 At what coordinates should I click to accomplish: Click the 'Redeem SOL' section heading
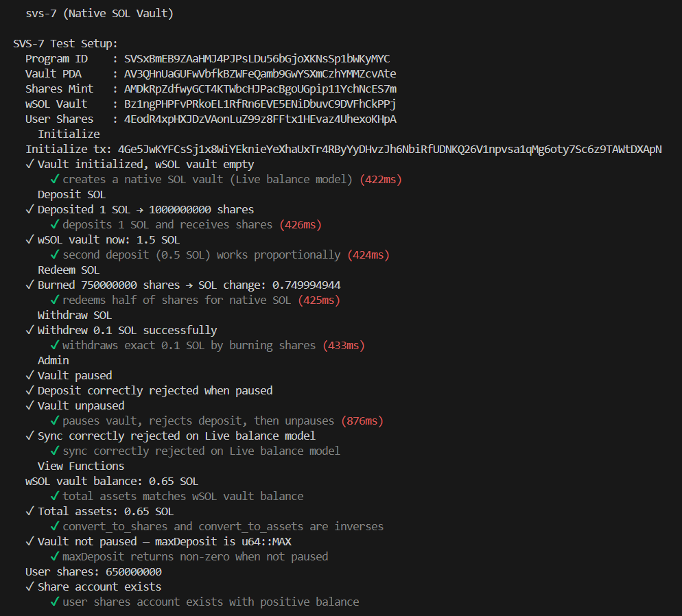pos(69,270)
